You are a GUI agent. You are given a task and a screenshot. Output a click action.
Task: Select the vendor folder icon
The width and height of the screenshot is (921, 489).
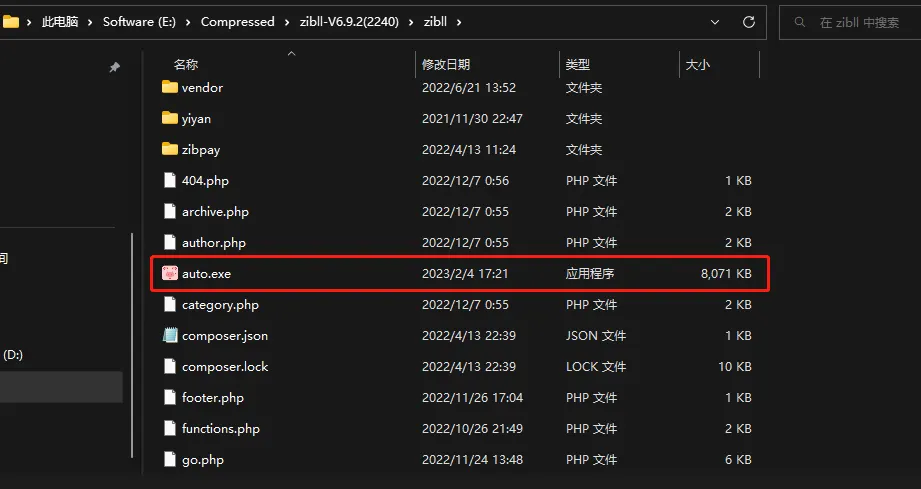coord(170,87)
